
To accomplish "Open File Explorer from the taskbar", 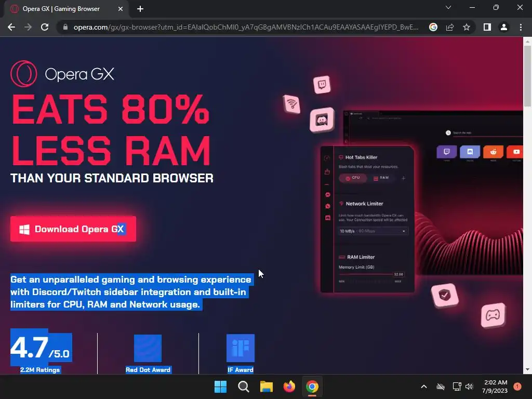I will click(267, 387).
